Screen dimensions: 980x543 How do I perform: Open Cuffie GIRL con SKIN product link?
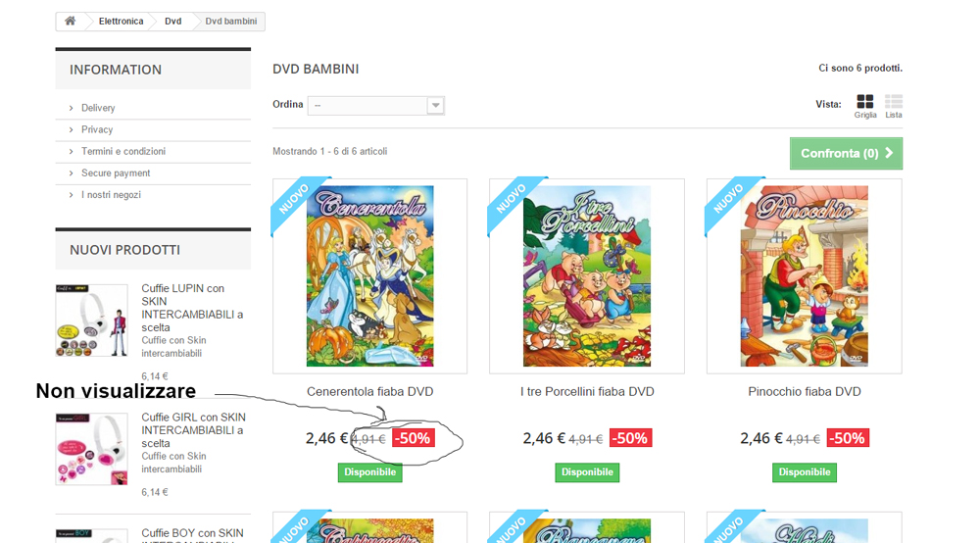pyautogui.click(x=193, y=430)
